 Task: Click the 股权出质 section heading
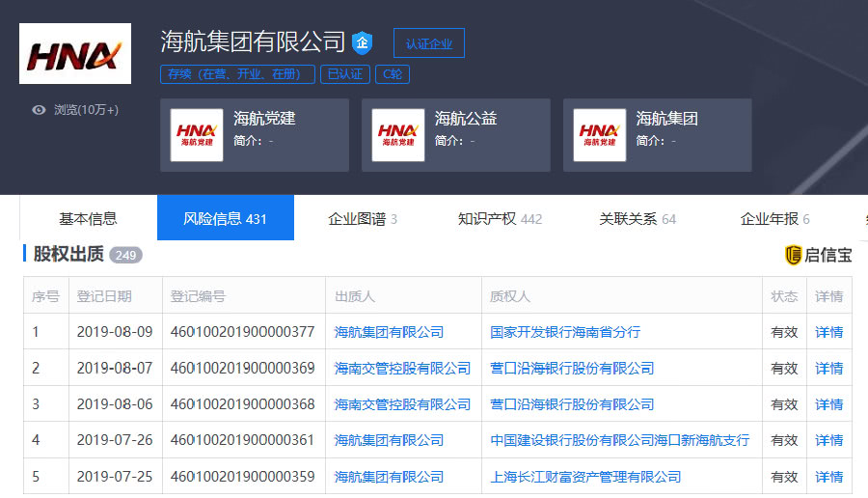(x=68, y=254)
